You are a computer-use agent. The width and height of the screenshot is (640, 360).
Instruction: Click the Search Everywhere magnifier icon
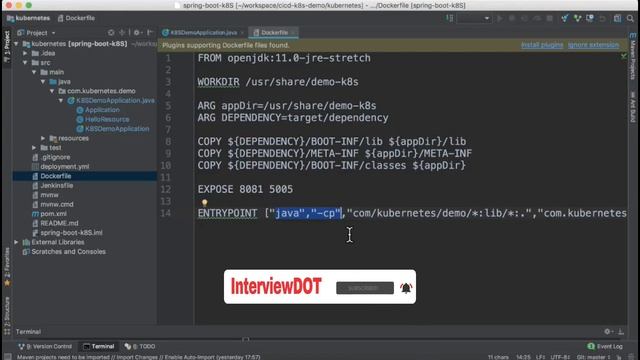tap(630, 18)
